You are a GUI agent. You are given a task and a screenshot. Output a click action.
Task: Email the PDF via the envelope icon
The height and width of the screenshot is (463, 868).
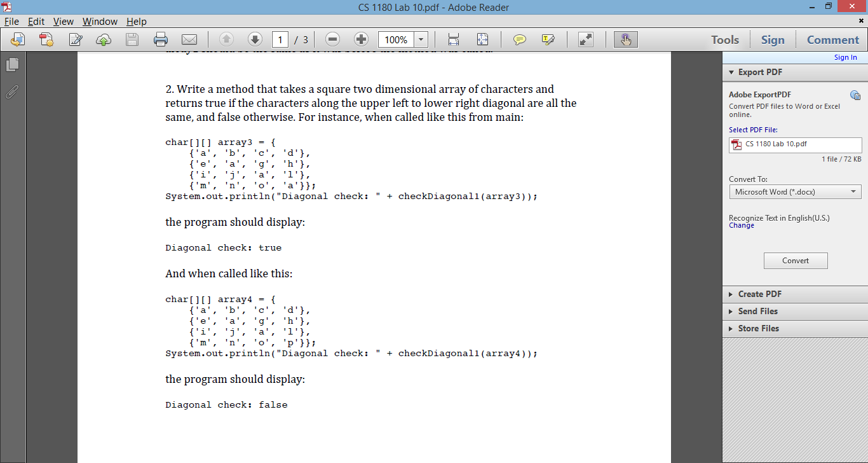pyautogui.click(x=189, y=39)
